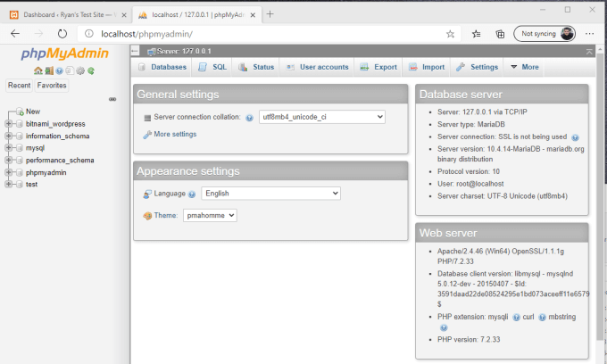
Task: Click the Favorites button in sidebar
Action: click(52, 86)
